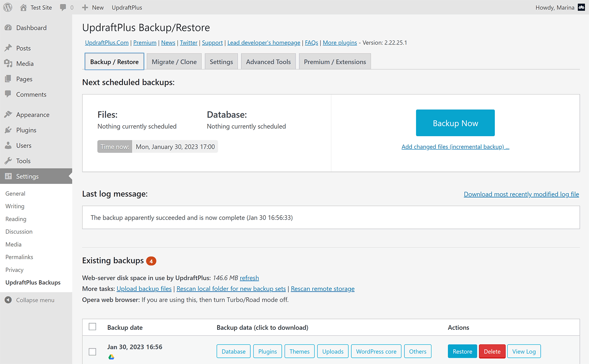
Task: Download the Uploads backup
Action: (x=333, y=351)
